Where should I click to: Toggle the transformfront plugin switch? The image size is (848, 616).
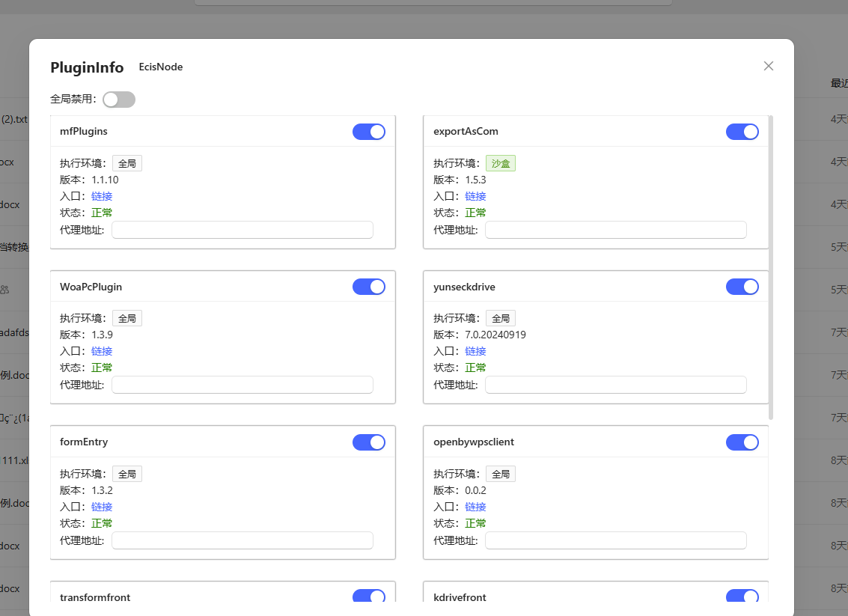[369, 597]
